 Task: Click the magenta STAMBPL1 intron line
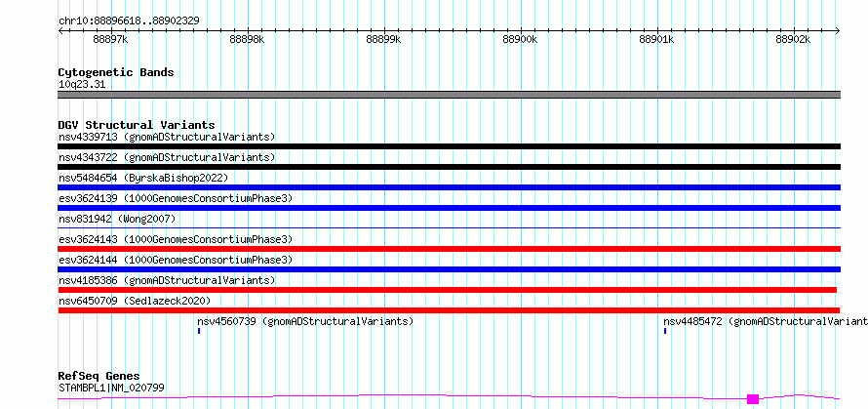[403, 394]
